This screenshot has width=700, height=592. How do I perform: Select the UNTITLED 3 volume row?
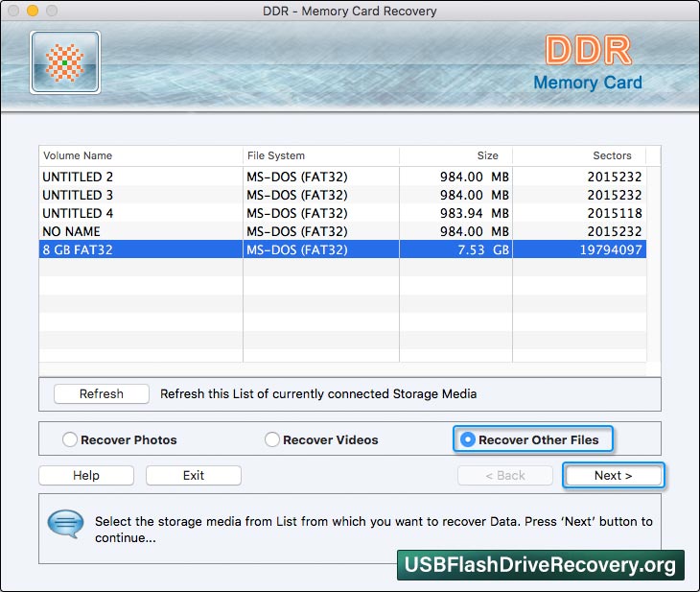click(343, 195)
